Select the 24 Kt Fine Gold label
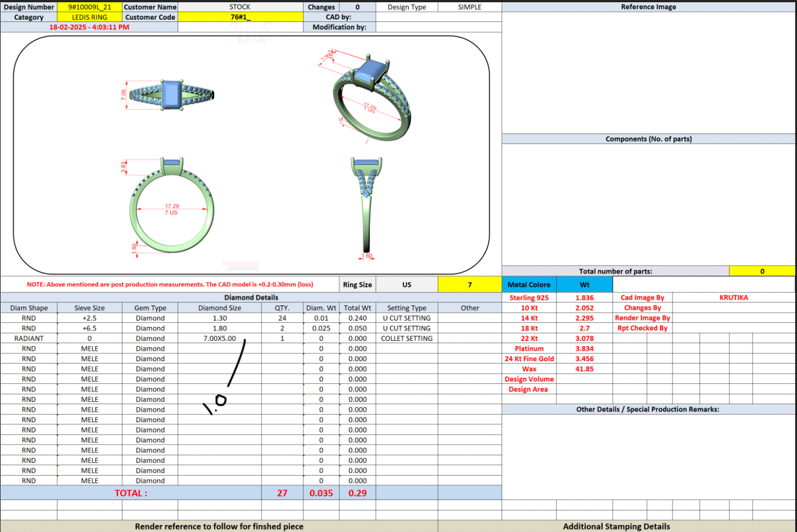 [529, 359]
